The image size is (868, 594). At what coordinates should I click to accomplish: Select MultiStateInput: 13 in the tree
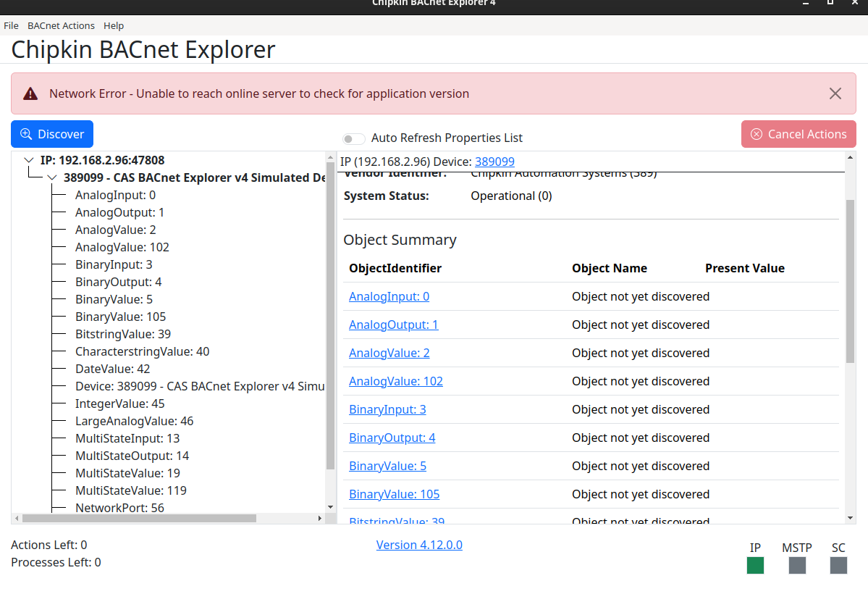click(x=127, y=438)
